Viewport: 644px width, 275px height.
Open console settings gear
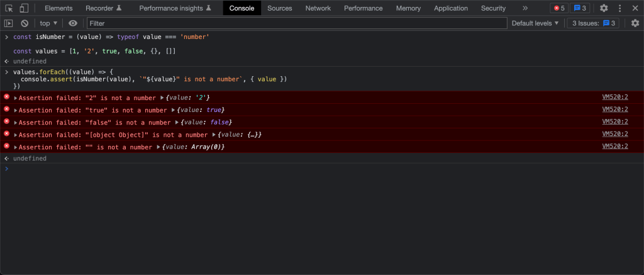pyautogui.click(x=635, y=23)
